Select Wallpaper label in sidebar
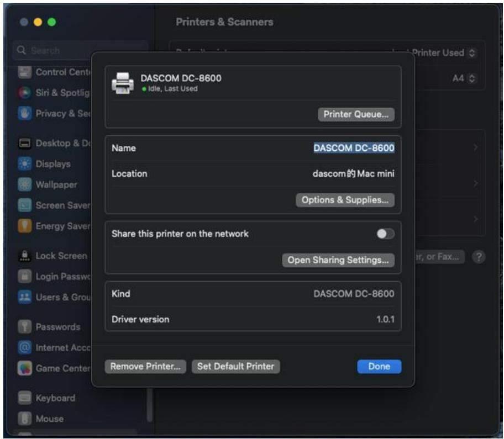504x439 pixels. [x=56, y=184]
